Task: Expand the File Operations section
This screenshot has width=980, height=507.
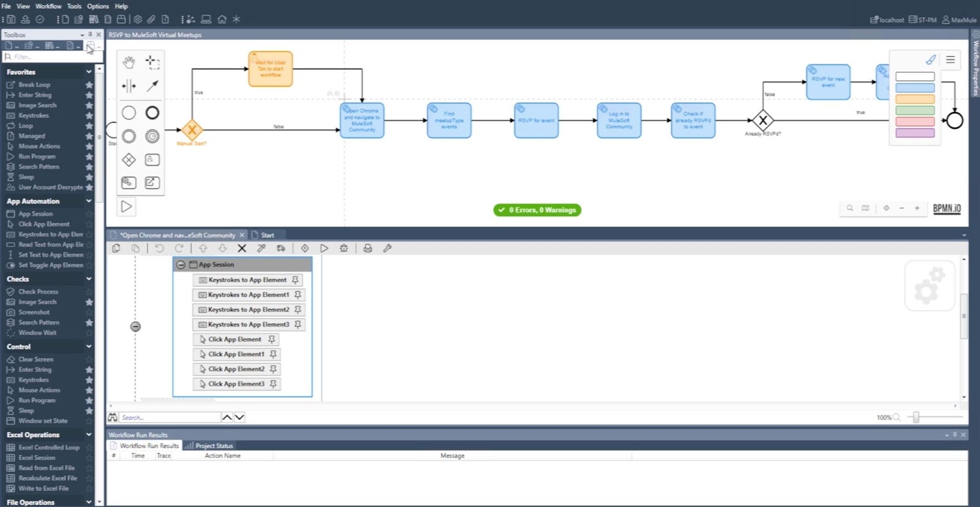Action: [x=89, y=502]
